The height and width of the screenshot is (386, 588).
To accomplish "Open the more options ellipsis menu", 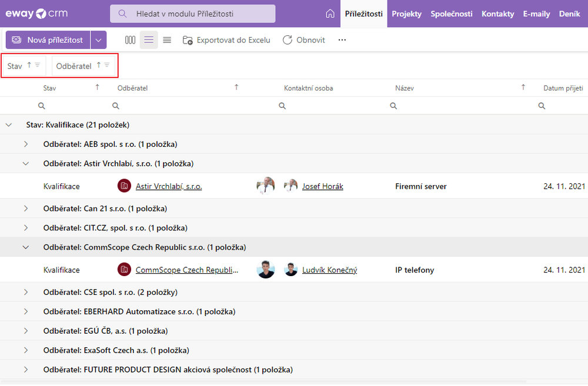I will [x=342, y=40].
